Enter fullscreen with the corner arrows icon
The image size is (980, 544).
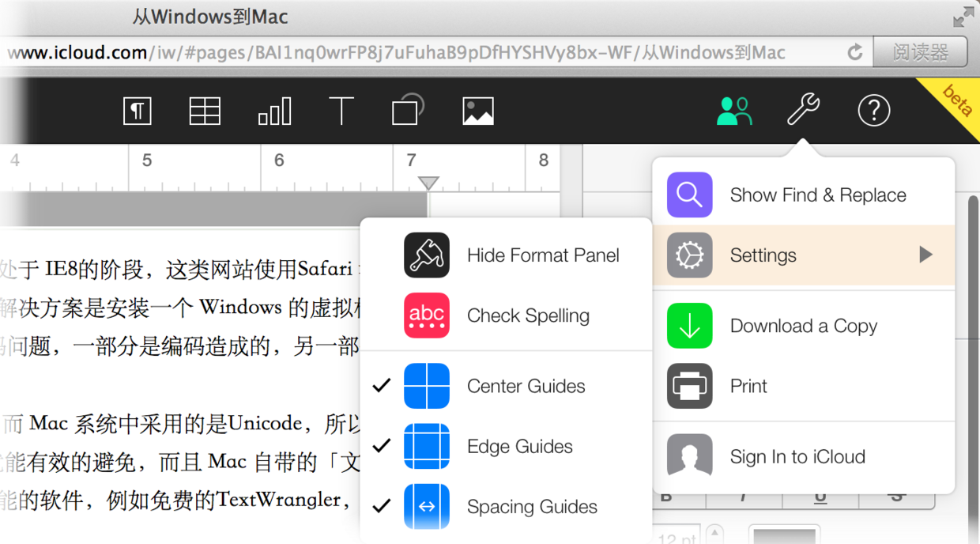tap(963, 17)
